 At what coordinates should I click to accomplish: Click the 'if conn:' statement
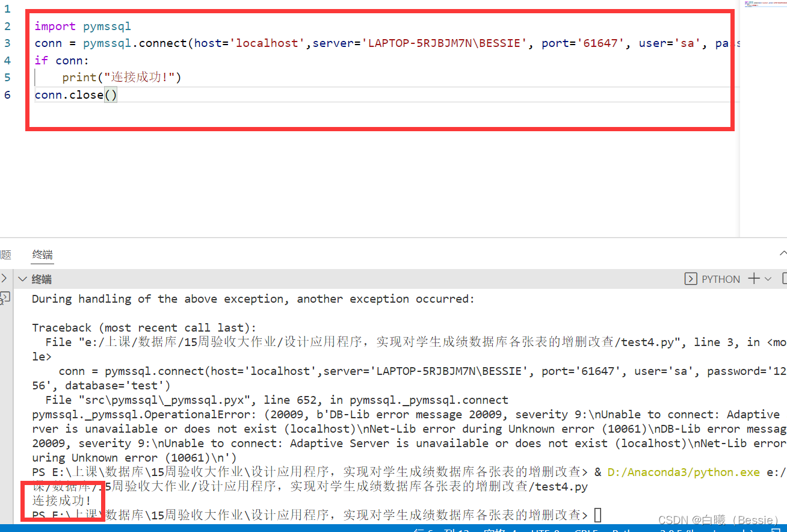(x=61, y=60)
